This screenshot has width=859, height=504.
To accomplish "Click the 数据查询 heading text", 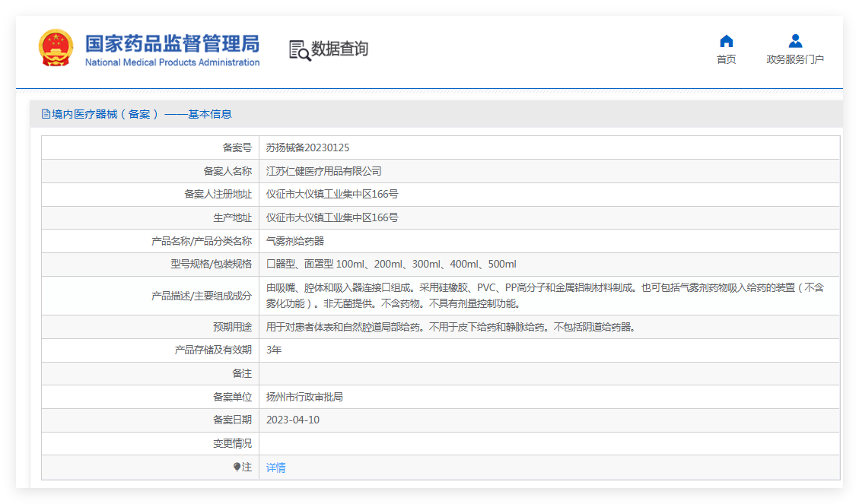I will (x=339, y=49).
